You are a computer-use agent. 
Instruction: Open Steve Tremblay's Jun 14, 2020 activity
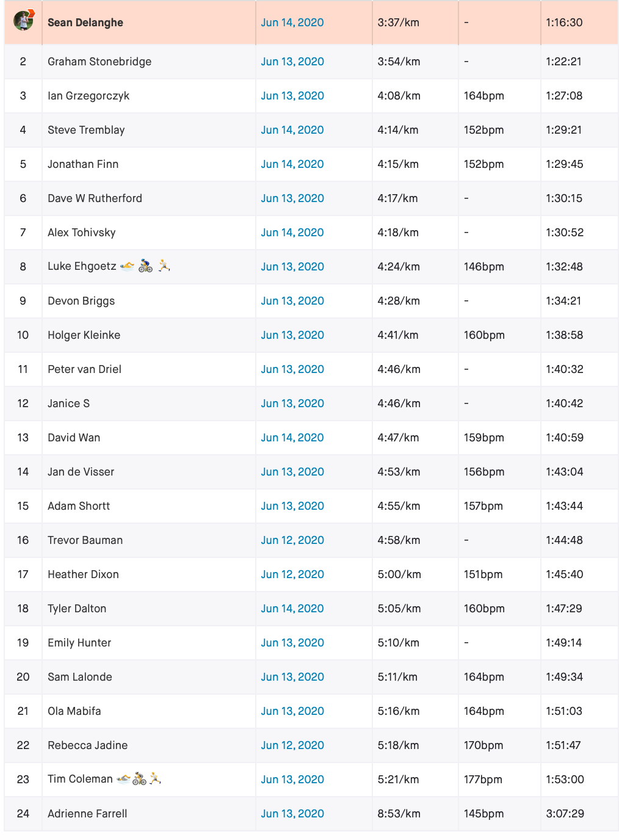[292, 130]
